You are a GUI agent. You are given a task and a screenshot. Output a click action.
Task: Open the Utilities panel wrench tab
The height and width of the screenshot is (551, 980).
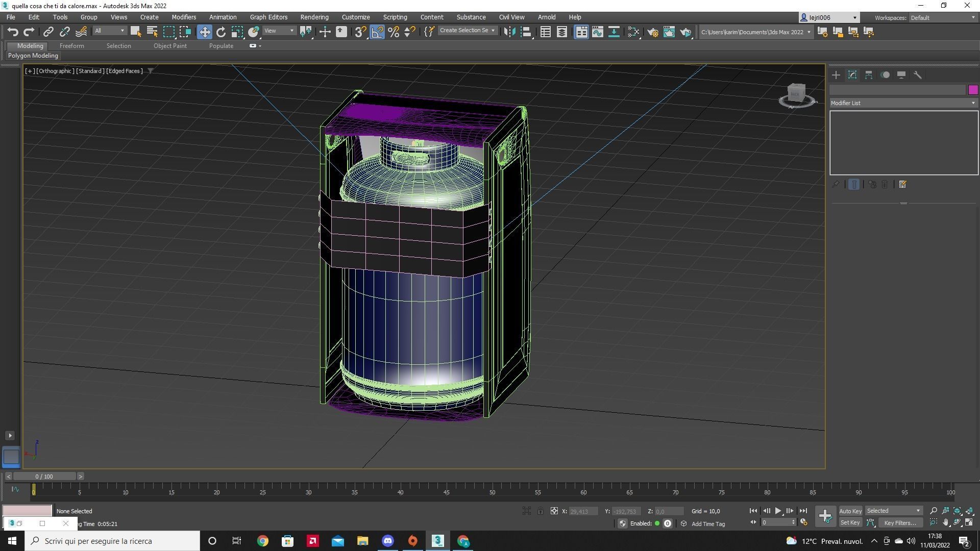pos(918,75)
